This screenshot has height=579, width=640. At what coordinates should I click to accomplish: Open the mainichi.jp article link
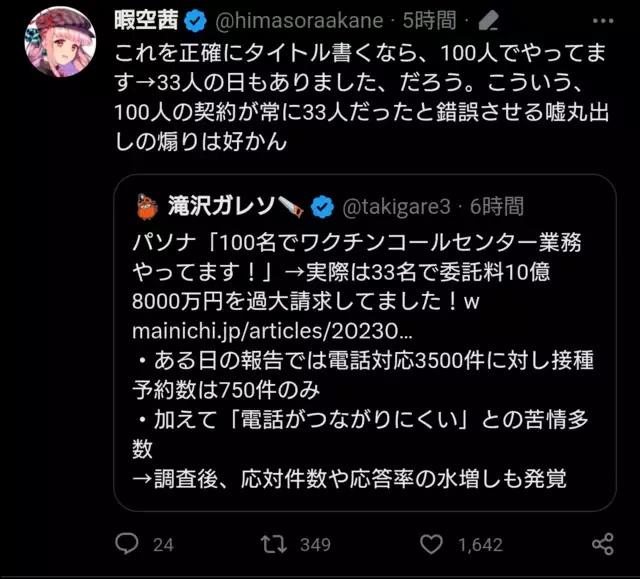272,331
